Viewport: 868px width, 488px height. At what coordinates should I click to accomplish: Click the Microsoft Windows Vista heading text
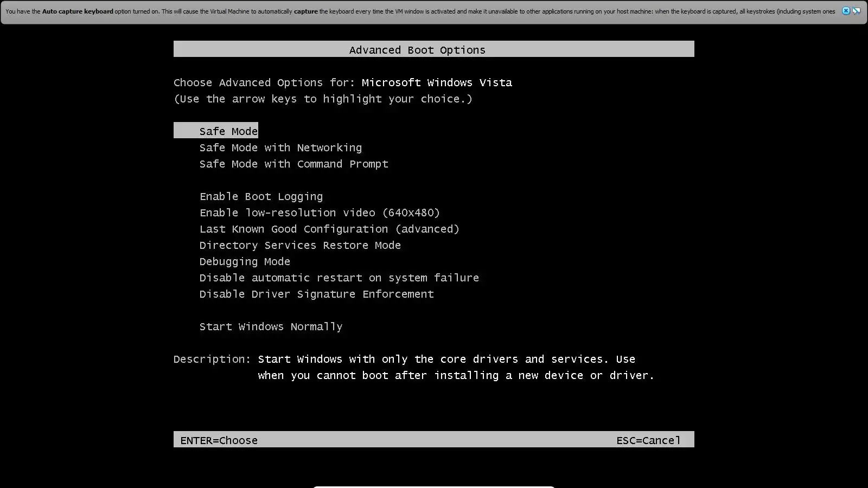click(x=437, y=82)
